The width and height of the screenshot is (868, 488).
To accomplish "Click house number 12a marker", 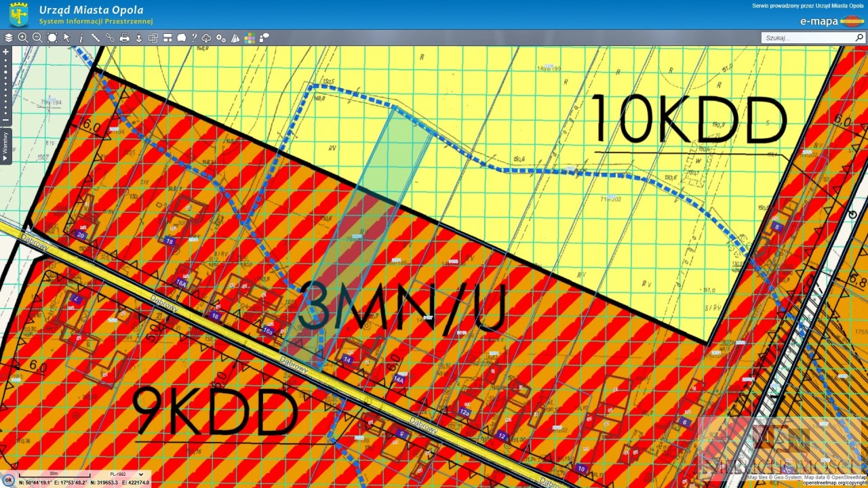I will [465, 411].
